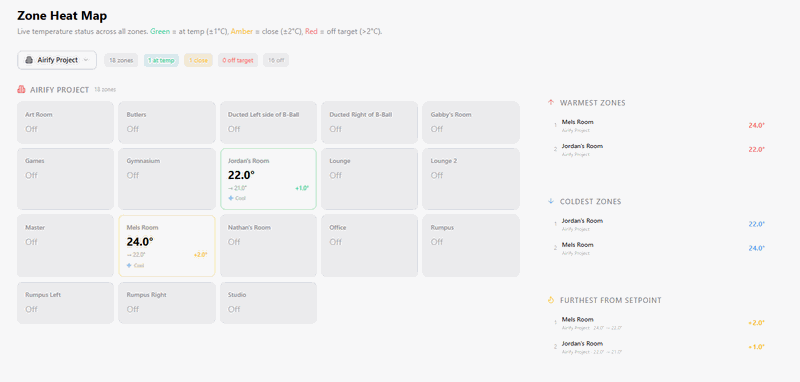The width and height of the screenshot is (800, 382).
Task: Open the Nathan's Room zone card
Action: (x=268, y=246)
